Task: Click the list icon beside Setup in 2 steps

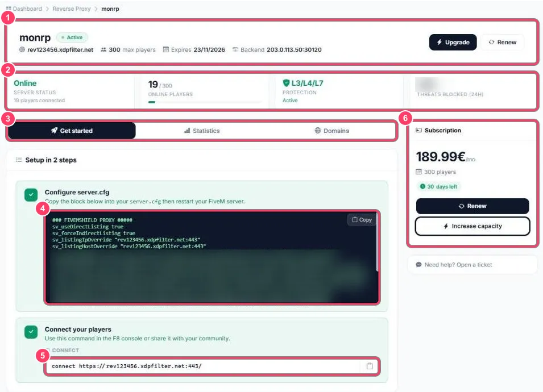Action: tap(19, 160)
